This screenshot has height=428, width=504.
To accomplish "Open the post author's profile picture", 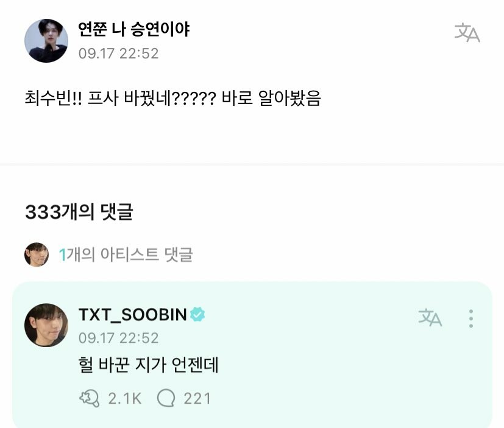I will click(46, 40).
